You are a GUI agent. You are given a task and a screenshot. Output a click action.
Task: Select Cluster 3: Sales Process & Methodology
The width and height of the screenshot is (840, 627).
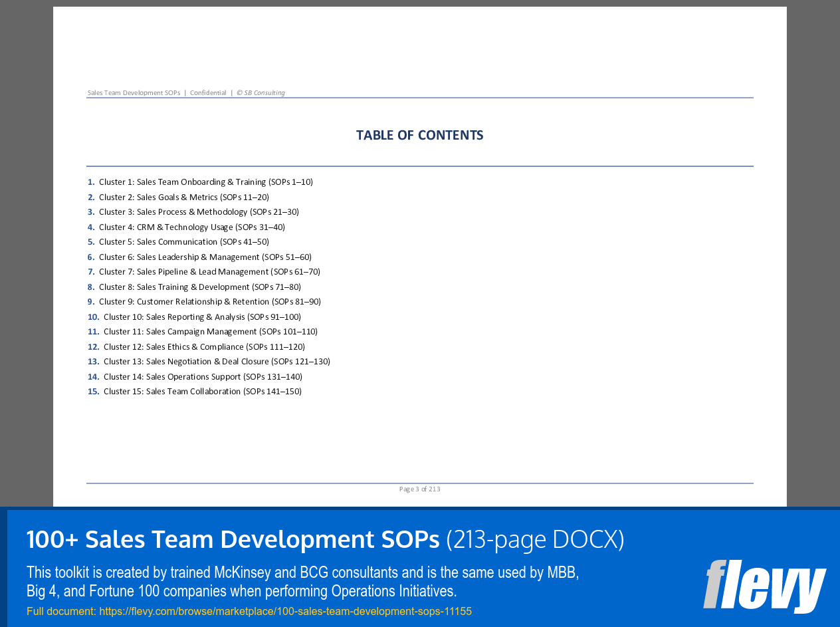tap(199, 211)
